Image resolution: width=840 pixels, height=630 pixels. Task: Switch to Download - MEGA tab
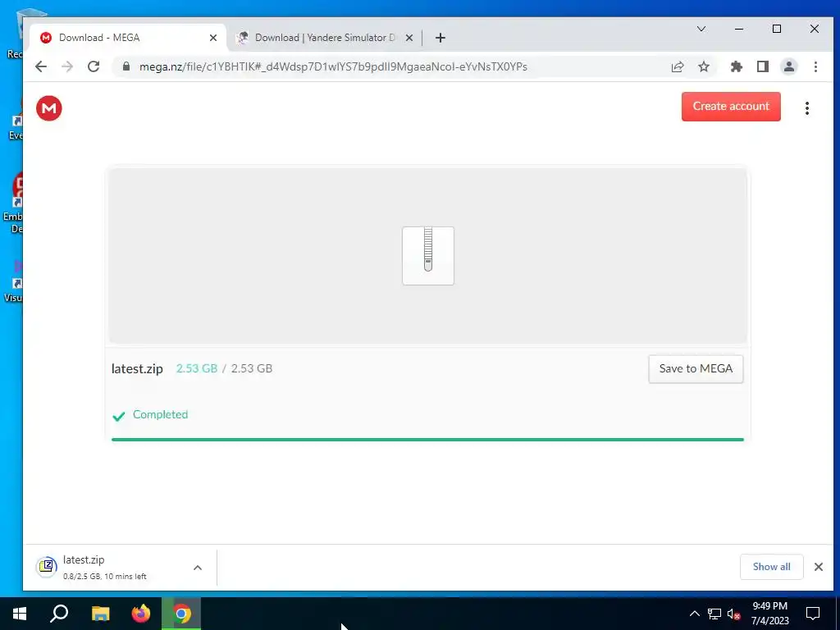coord(128,38)
